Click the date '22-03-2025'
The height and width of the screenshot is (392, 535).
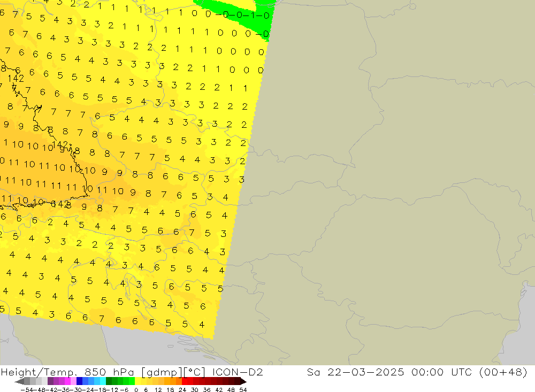pyautogui.click(x=366, y=372)
